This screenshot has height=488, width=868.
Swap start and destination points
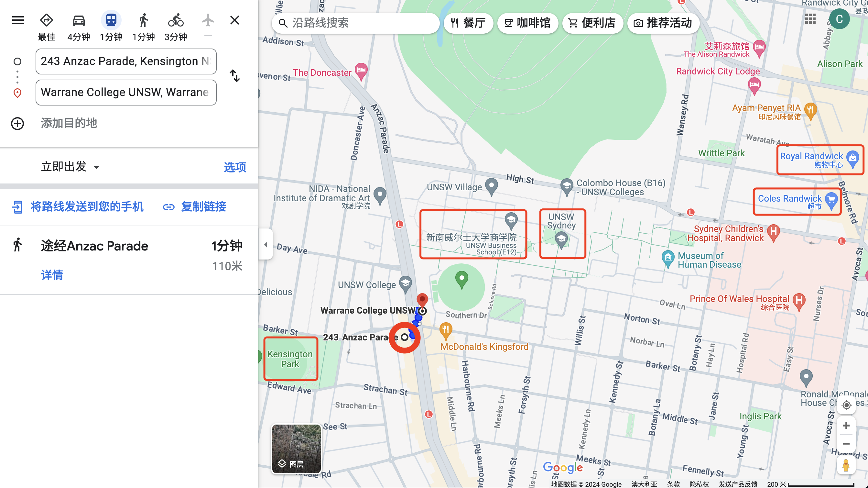coord(234,76)
